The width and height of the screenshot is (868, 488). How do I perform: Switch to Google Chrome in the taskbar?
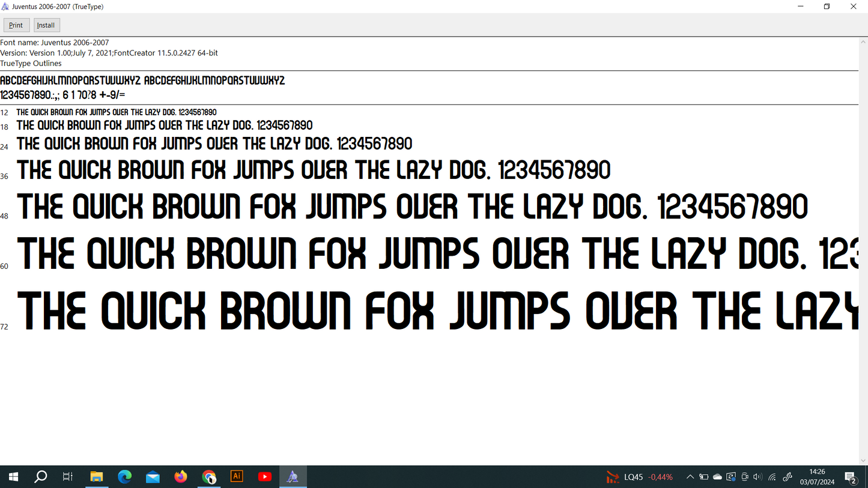click(208, 477)
